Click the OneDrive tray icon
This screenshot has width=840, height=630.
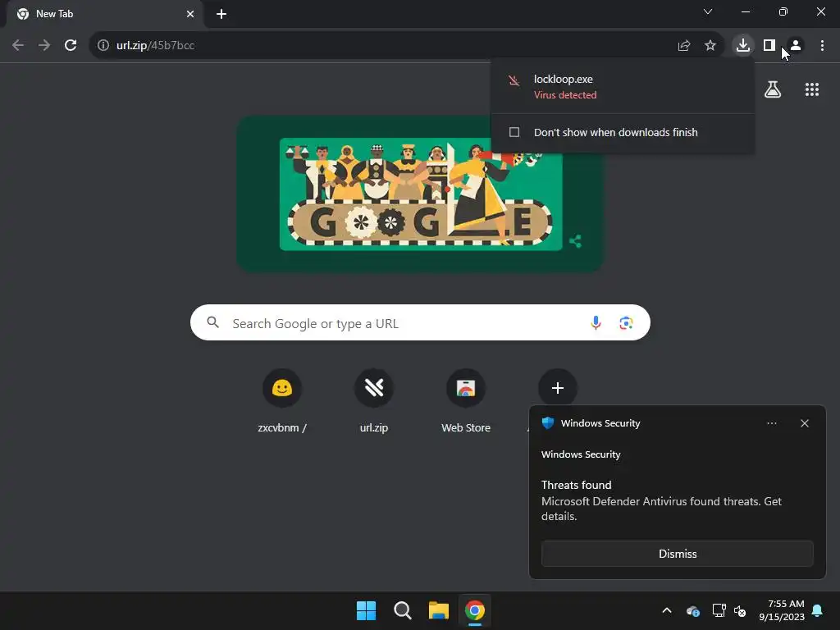tap(692, 610)
